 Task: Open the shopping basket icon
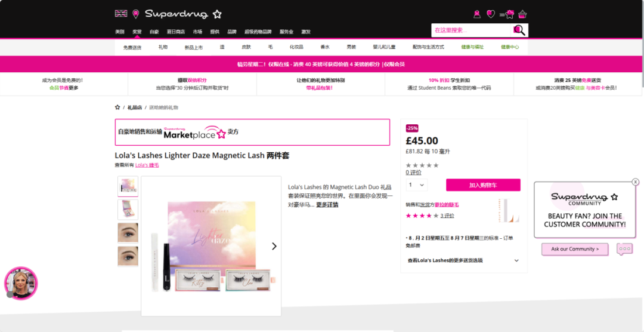tap(522, 14)
